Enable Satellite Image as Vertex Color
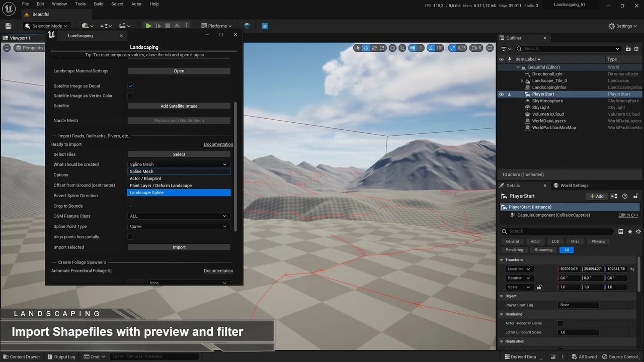 click(130, 96)
